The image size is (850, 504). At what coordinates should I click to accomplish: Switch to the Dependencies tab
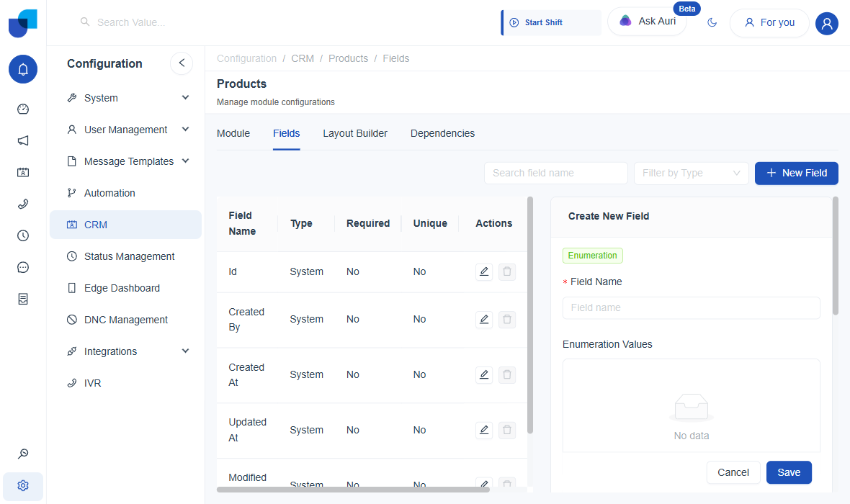(x=442, y=133)
